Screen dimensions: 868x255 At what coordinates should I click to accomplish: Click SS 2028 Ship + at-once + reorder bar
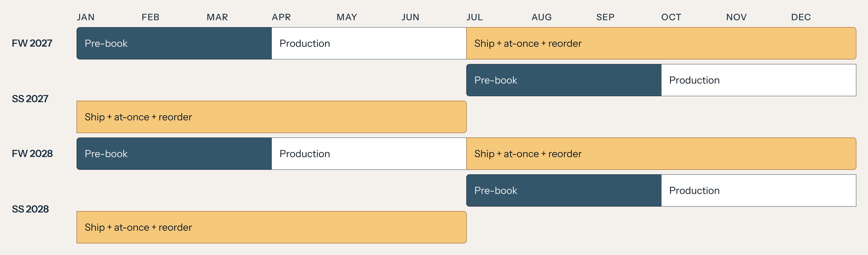coord(271,227)
